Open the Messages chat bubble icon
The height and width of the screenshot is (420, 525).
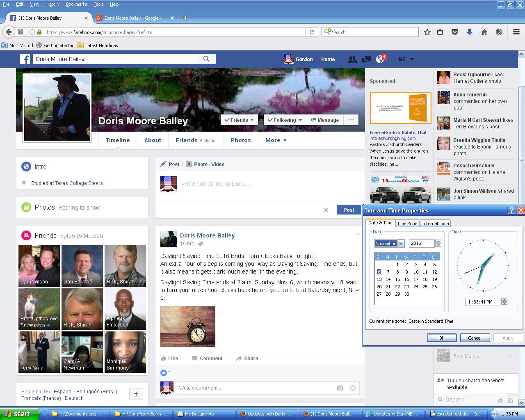[366, 59]
